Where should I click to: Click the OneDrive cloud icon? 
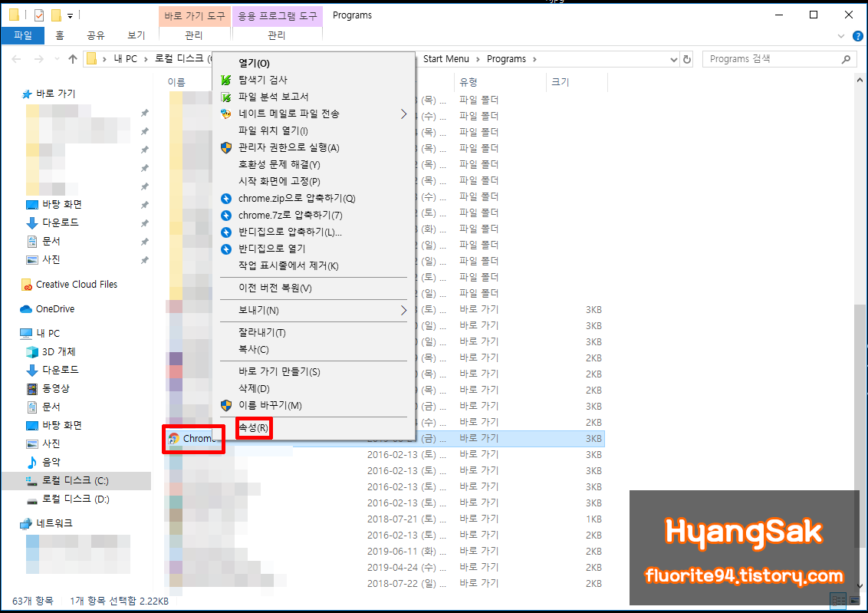(x=26, y=309)
